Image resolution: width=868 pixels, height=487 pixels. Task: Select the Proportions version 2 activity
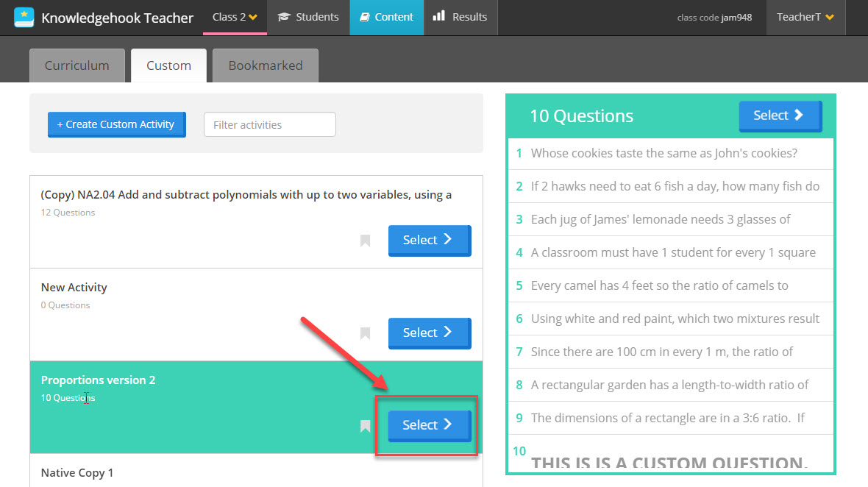[x=430, y=425]
